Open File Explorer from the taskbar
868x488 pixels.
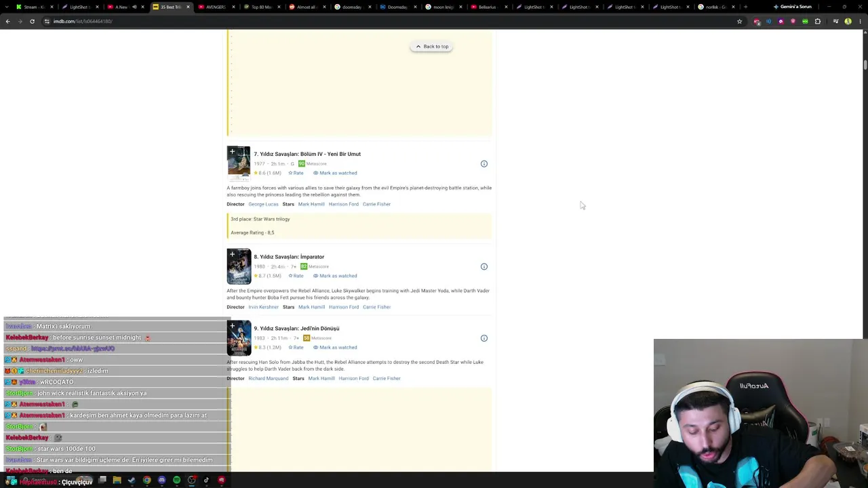117,481
